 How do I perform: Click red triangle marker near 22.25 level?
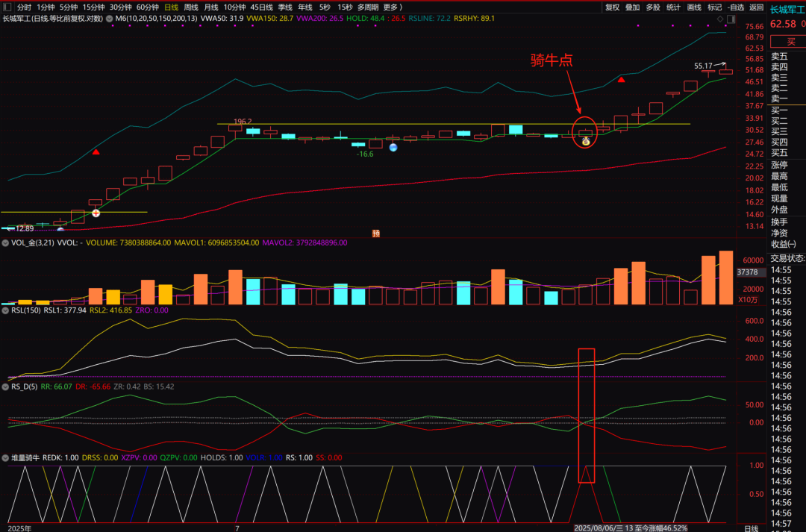click(96, 152)
